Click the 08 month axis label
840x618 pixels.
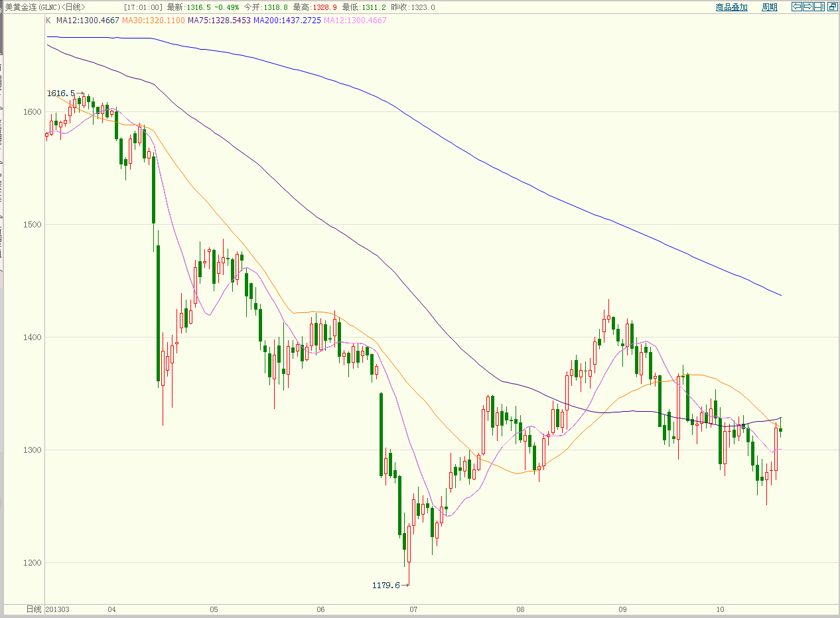520,609
